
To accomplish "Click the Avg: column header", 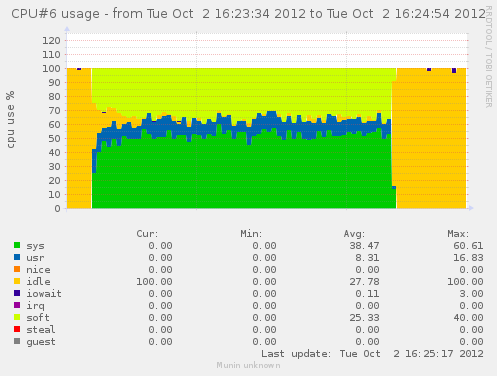I will (354, 234).
